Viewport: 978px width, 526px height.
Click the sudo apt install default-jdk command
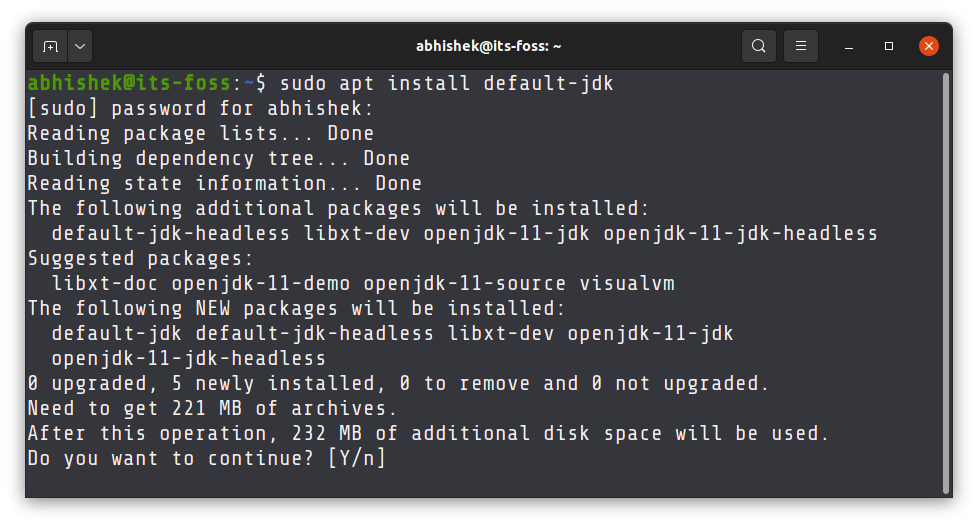[x=447, y=84]
